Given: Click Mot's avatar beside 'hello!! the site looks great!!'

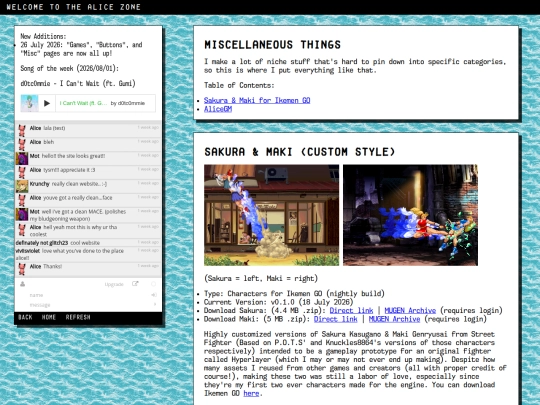Looking at the screenshot, I should pos(22,158).
